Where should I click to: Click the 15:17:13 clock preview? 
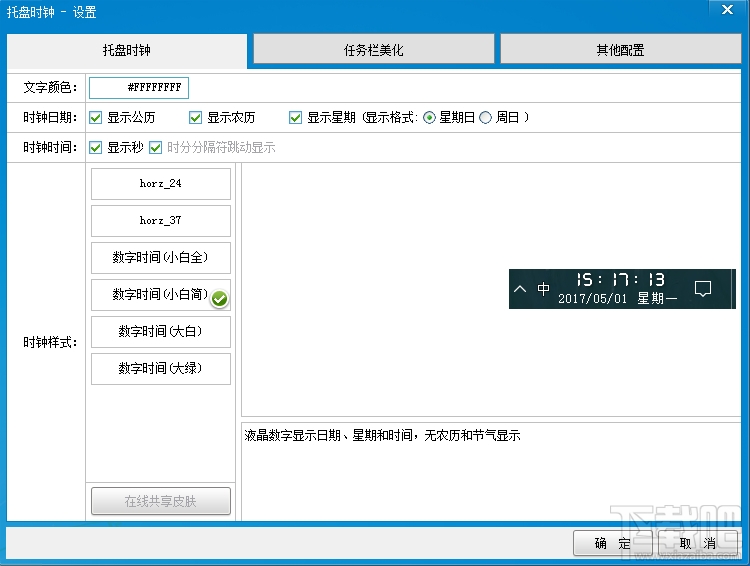(620, 279)
